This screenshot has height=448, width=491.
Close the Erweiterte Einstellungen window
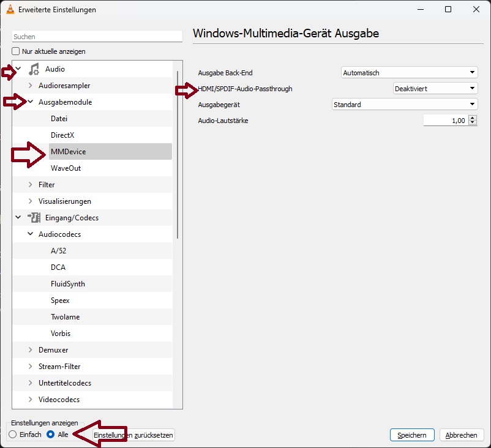[476, 9]
